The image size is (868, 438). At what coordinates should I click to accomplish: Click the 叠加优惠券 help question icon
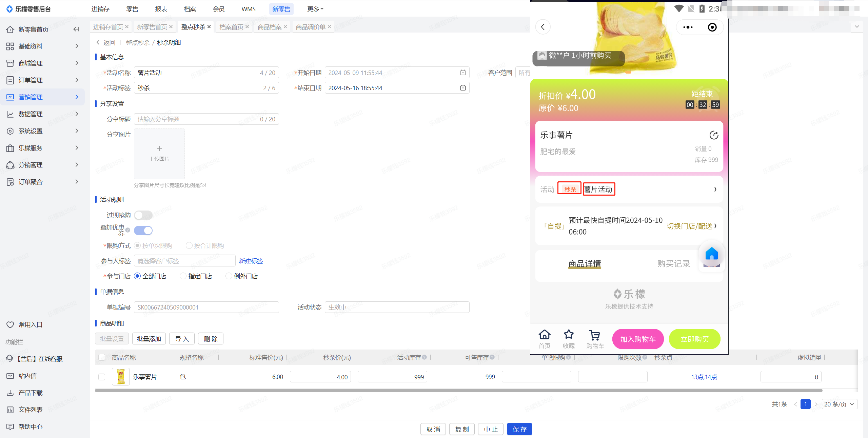[128, 230]
